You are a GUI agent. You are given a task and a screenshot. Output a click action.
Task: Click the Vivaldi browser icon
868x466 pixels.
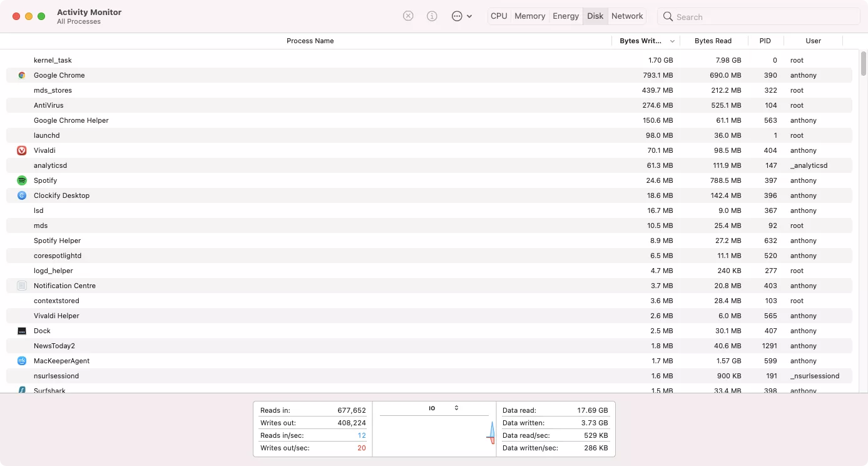22,150
